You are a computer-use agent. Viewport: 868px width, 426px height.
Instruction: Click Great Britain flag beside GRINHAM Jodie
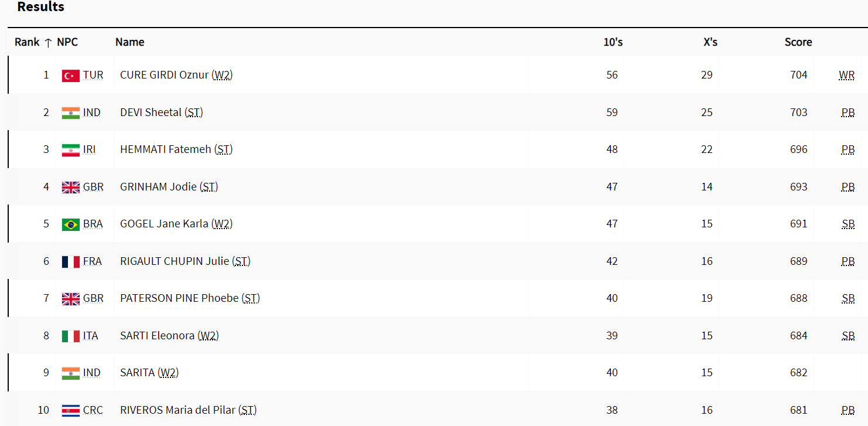(x=70, y=188)
